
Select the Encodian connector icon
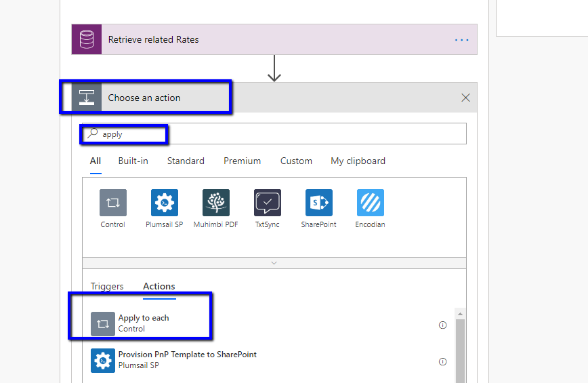click(x=370, y=203)
